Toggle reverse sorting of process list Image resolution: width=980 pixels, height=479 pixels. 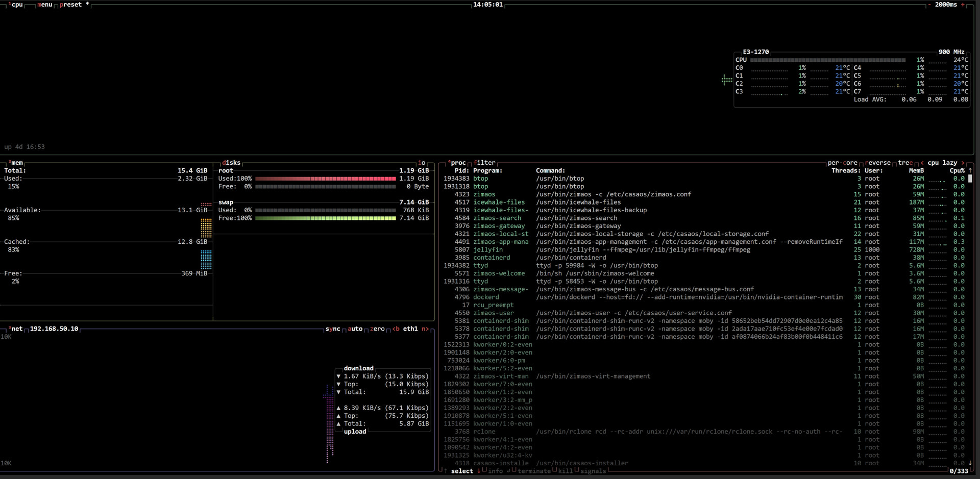click(878, 163)
